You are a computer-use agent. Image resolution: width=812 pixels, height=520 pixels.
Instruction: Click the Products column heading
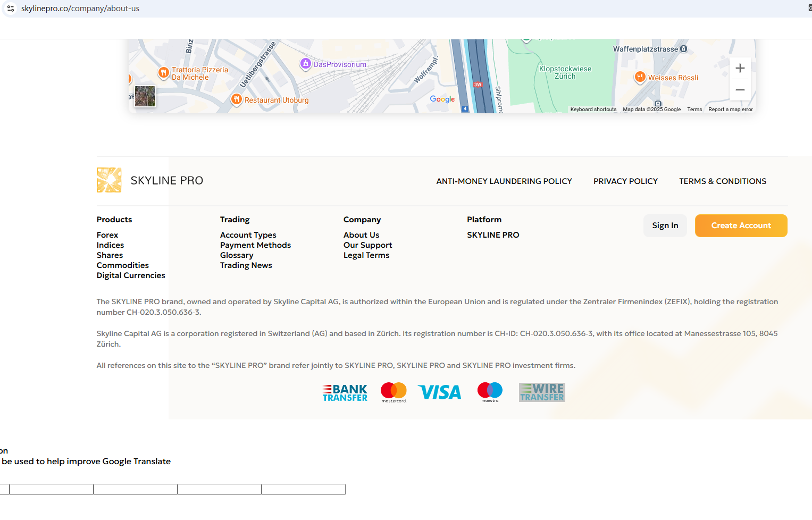(114, 220)
